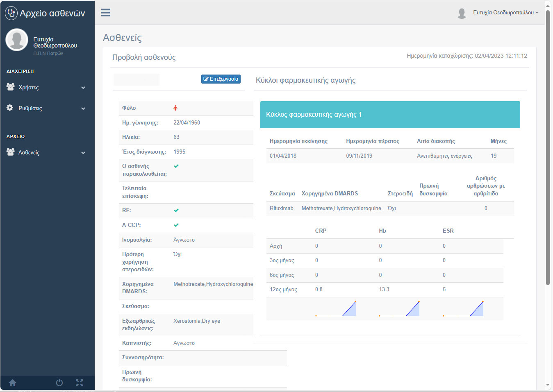
Task: Click the female gender icon
Action: click(175, 108)
